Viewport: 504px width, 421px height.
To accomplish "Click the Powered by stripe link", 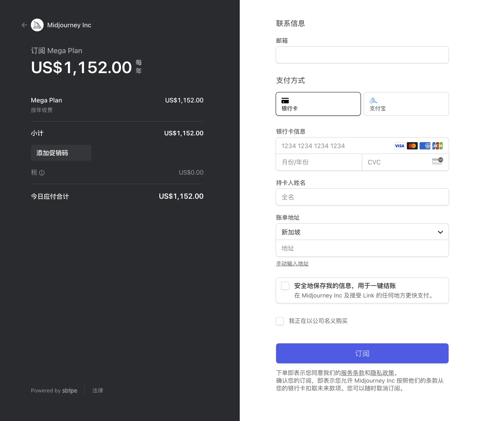I will [x=54, y=391].
